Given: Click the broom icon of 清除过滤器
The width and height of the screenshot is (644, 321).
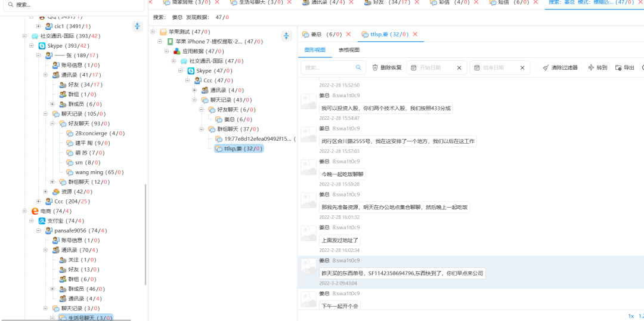Looking at the screenshot, I should [x=546, y=67].
